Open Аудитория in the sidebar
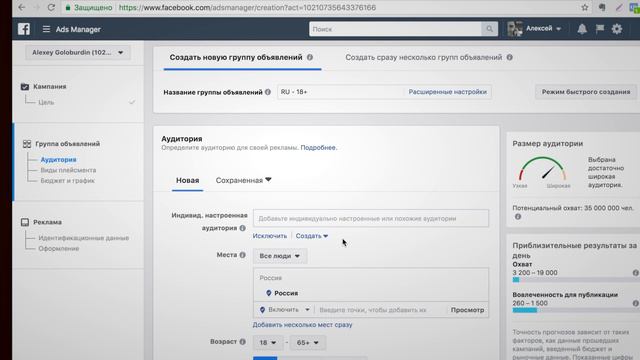Viewport: 640px width, 360px height. (58, 160)
